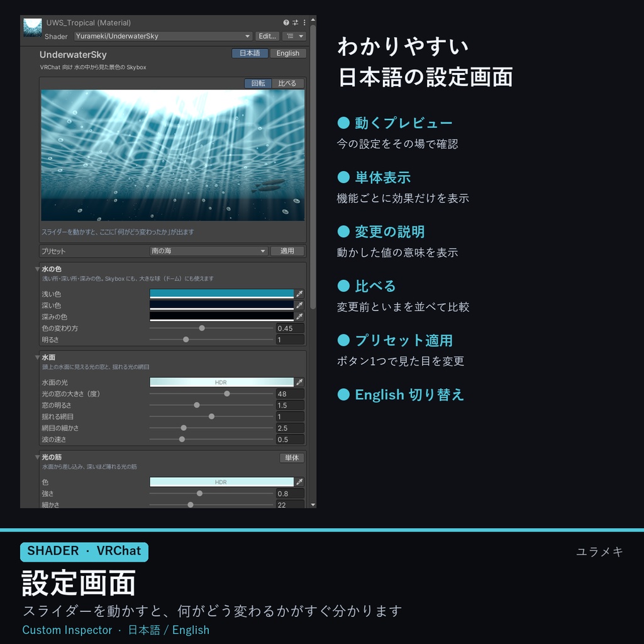Viewport: 644px width, 644px height.
Task: Open the 水面の光 HDR color swatch
Action: (x=221, y=382)
